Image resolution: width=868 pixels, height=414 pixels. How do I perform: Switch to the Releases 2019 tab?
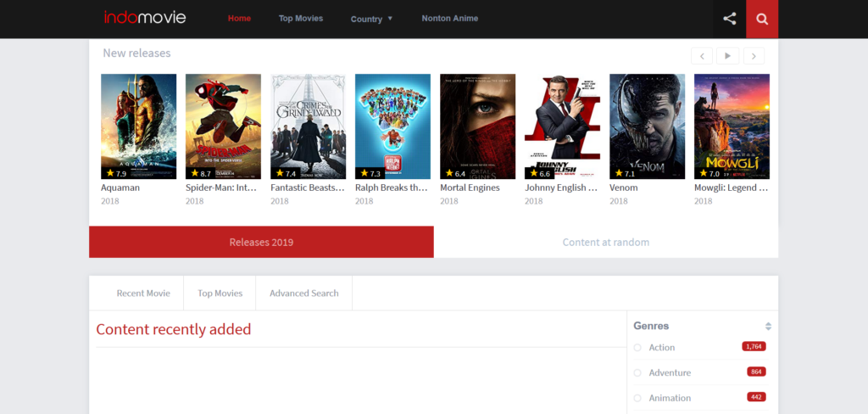(261, 242)
